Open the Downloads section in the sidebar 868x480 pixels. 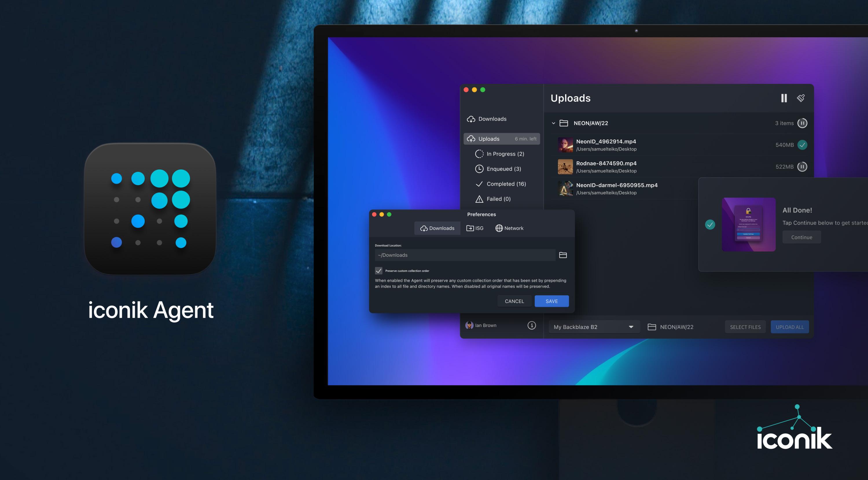pos(492,119)
